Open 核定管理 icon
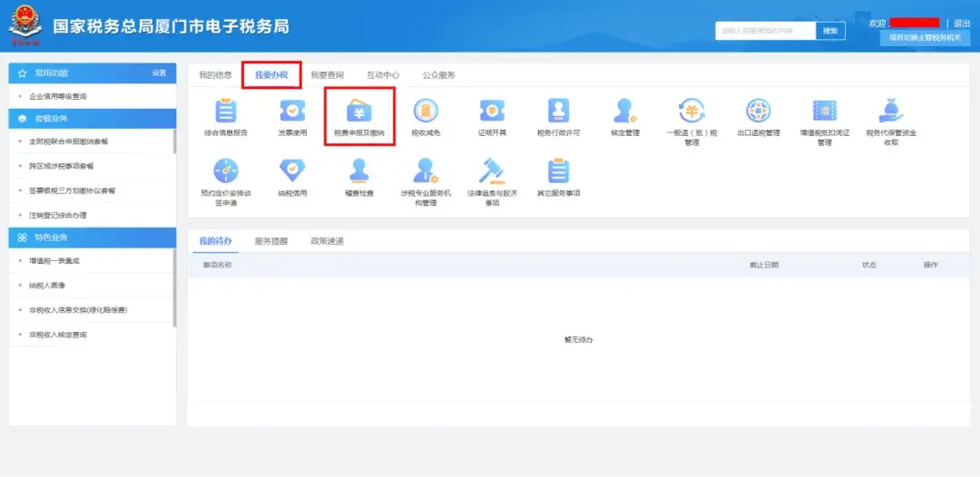This screenshot has width=980, height=477. pos(625,111)
